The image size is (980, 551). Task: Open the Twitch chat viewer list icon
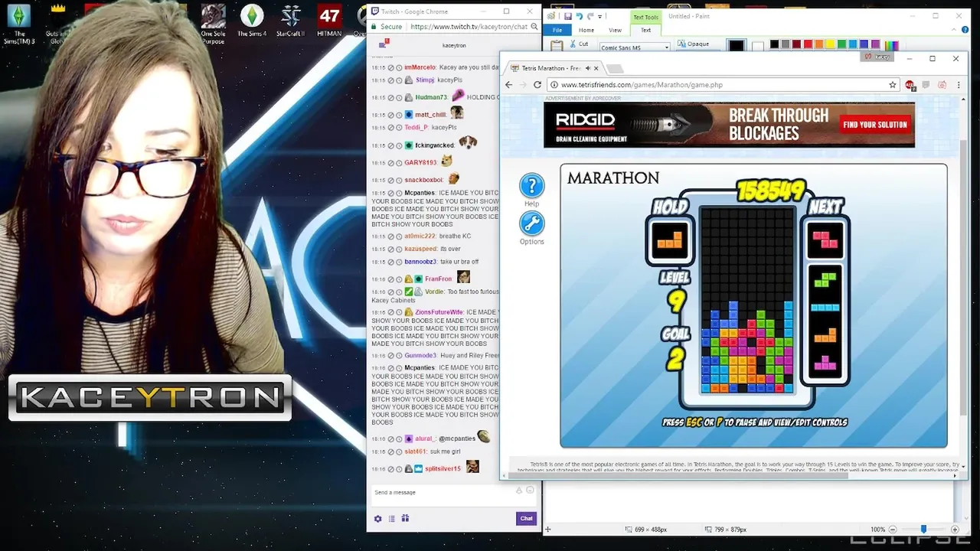tap(391, 519)
